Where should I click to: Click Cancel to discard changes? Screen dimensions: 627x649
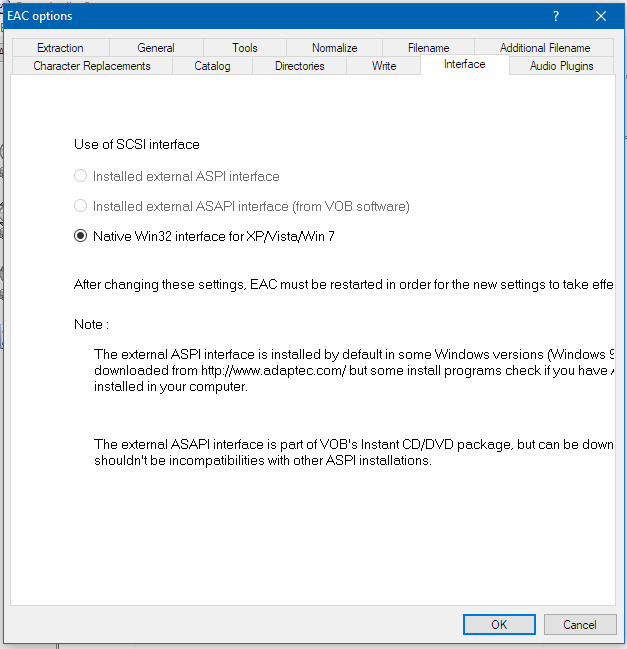[x=579, y=624]
